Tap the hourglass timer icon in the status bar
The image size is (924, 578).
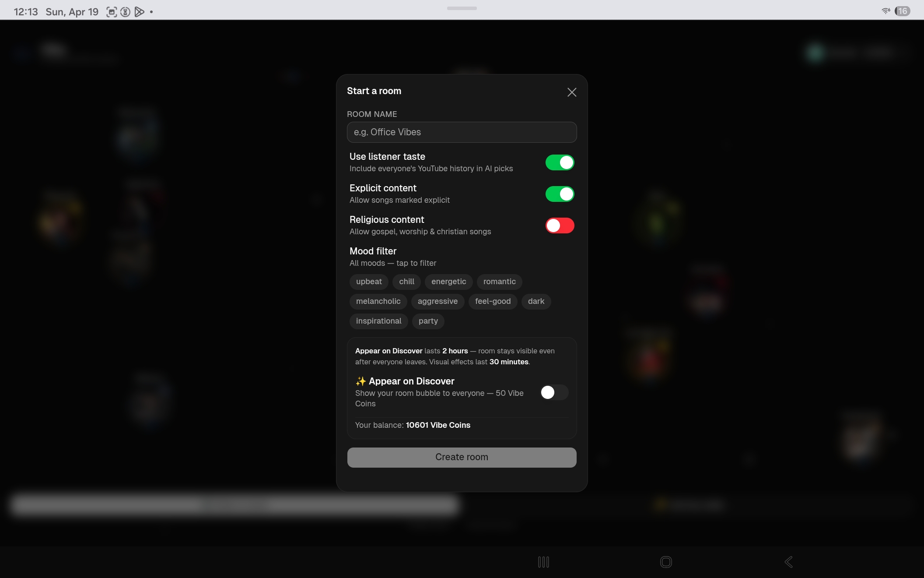(125, 11)
